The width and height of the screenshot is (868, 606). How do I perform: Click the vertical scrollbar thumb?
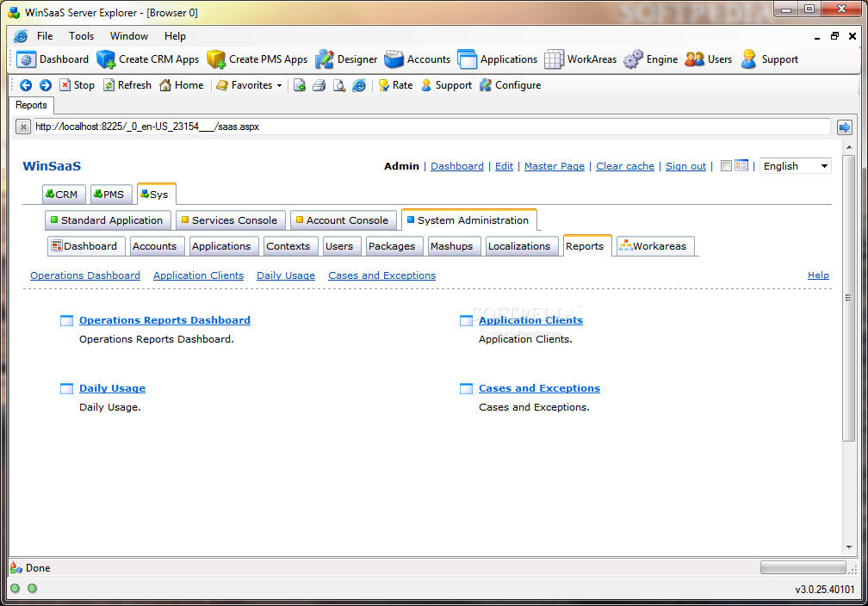coord(849,298)
